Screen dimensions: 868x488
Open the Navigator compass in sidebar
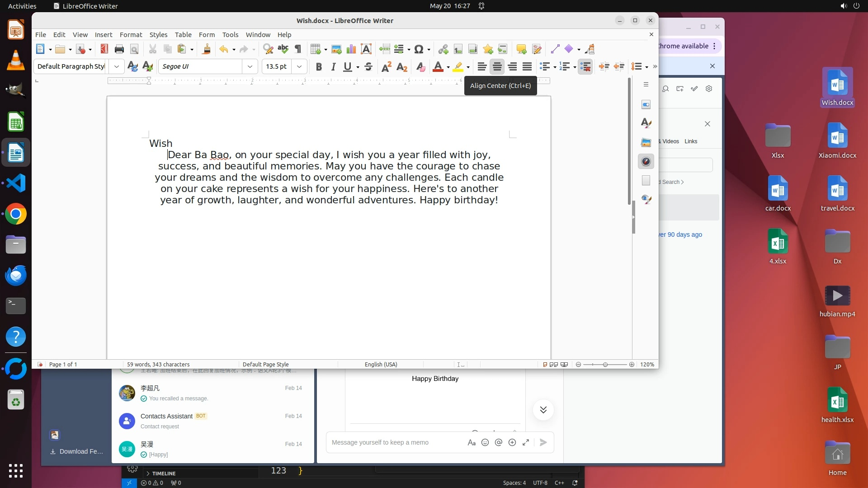(646, 161)
